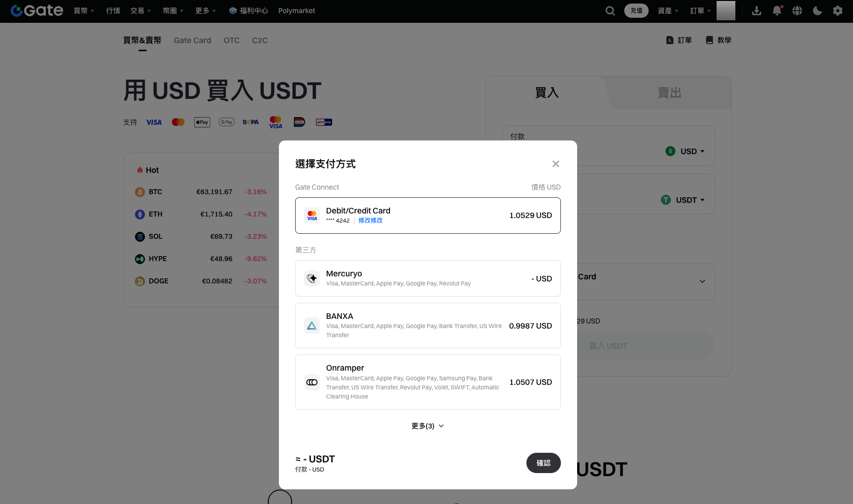Click the 確認 button
This screenshot has height=504, width=853.
[x=544, y=463]
